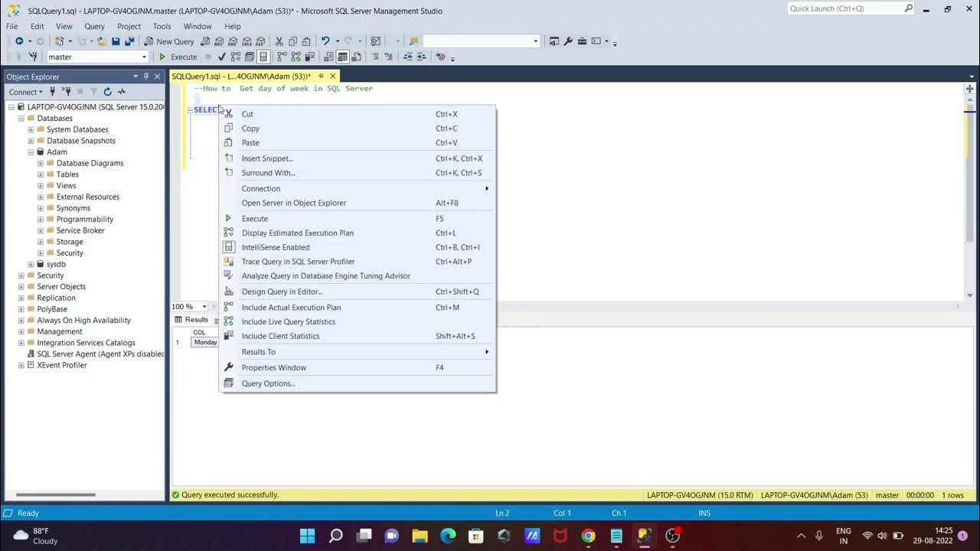Expand the Tables node under Adam
This screenshot has width=980, height=551.
pyautogui.click(x=41, y=174)
